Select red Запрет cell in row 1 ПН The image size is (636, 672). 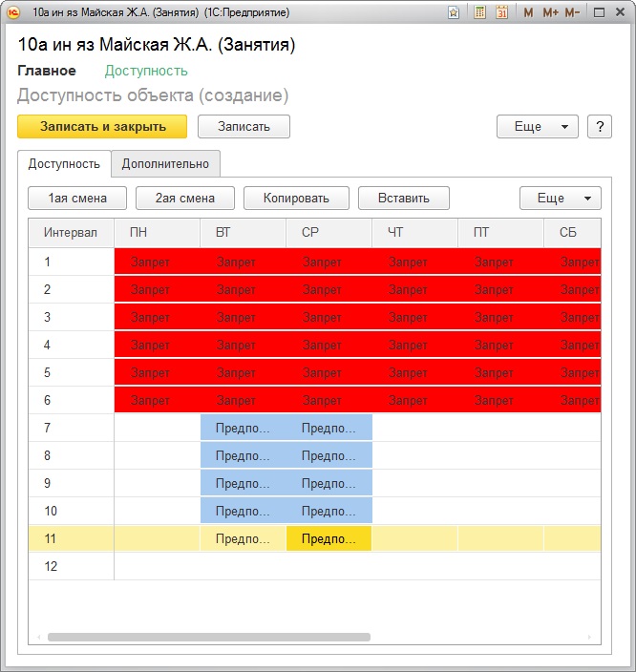(157, 262)
